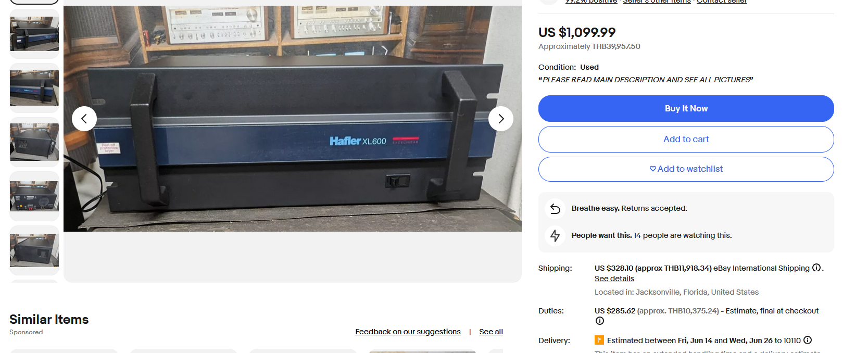The image size is (868, 353).
Task: Add the item to watchlist
Action: coord(686,169)
